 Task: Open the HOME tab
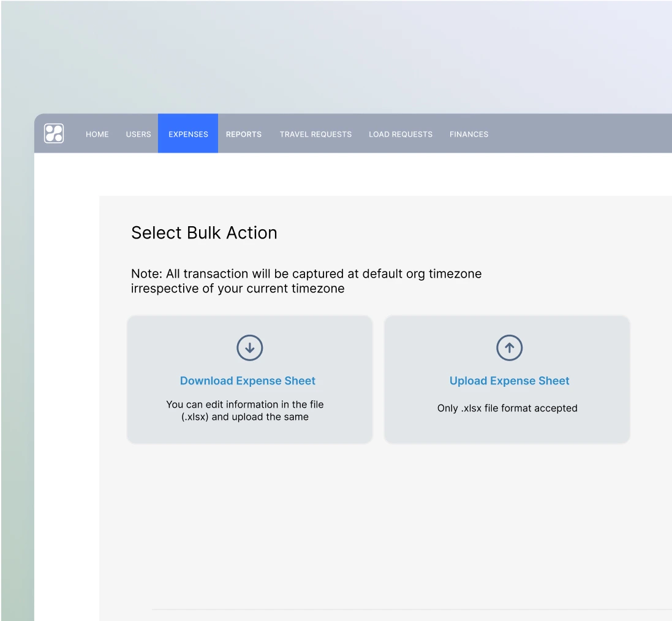click(x=97, y=134)
